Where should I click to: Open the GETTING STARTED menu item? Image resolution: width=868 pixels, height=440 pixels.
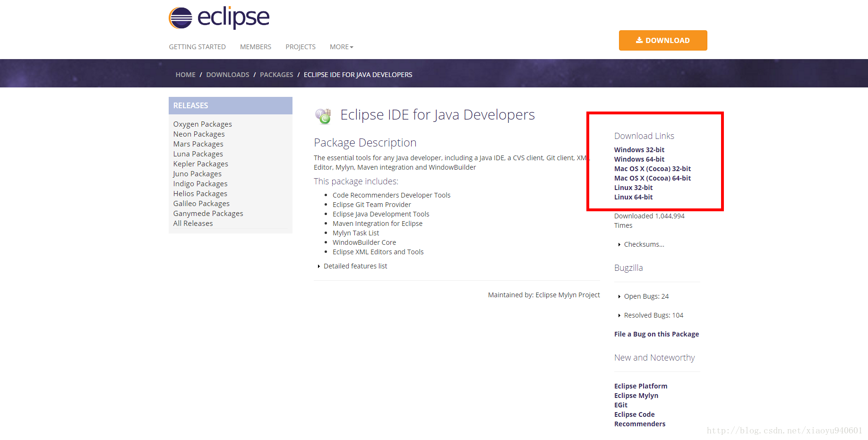click(x=197, y=47)
